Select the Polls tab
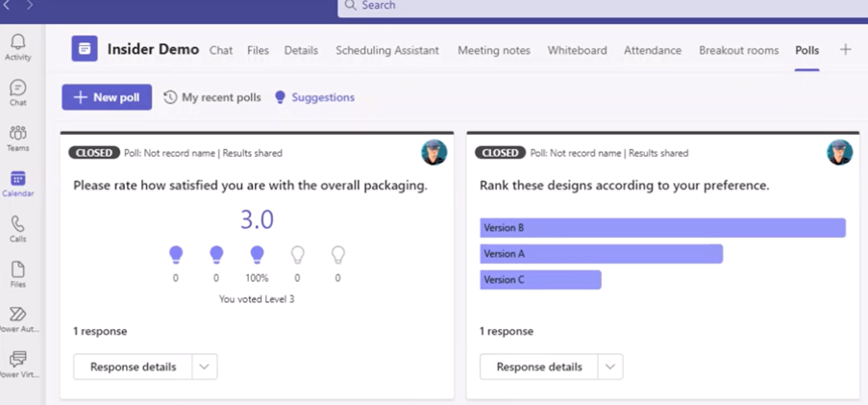 point(807,50)
